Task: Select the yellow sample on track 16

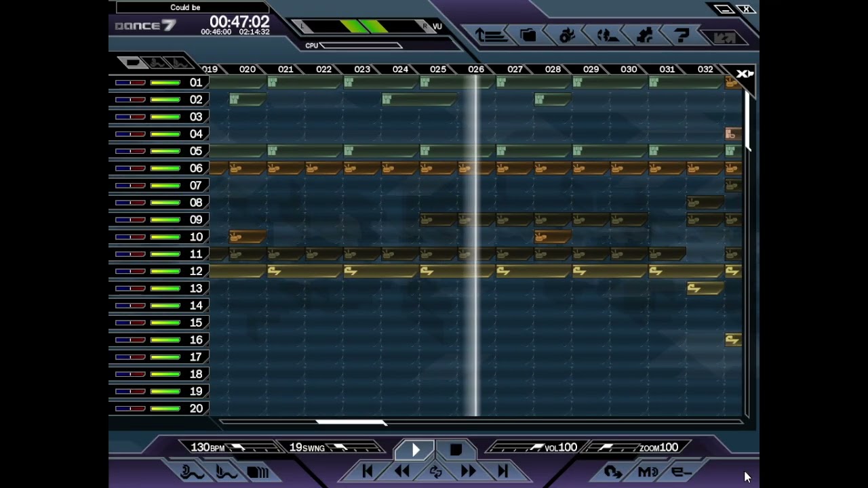Action: tap(733, 340)
